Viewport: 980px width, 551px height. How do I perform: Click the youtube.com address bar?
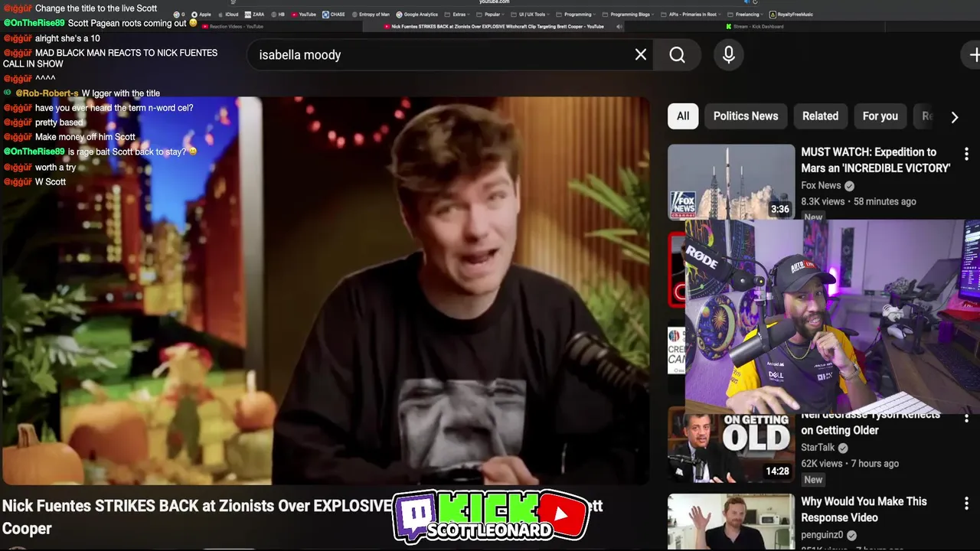[x=494, y=2]
